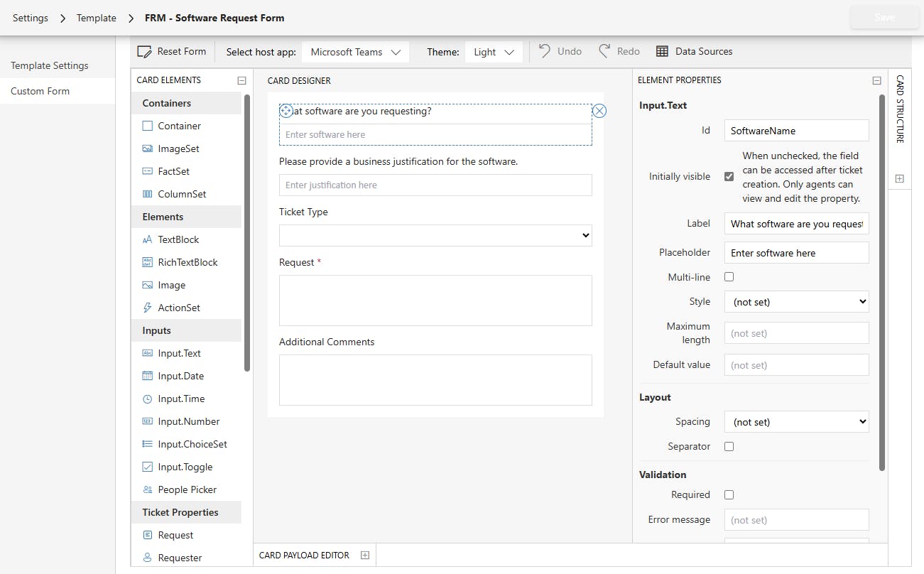Open the Light theme dropdown

[x=494, y=52]
